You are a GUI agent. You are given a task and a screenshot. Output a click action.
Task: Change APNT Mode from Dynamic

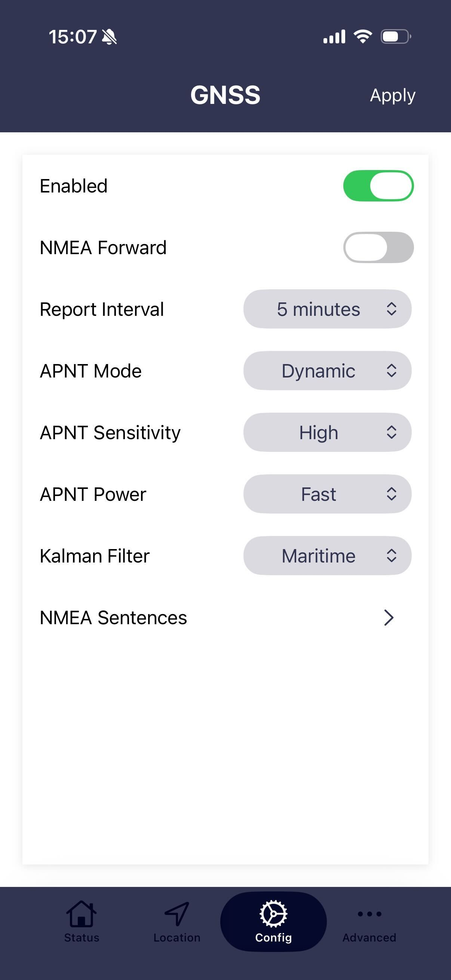(x=327, y=370)
